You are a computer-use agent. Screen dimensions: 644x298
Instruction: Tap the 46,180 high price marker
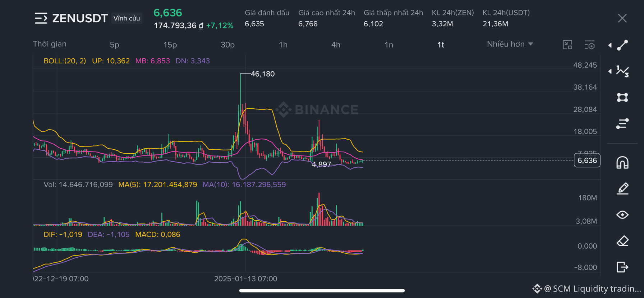click(263, 74)
